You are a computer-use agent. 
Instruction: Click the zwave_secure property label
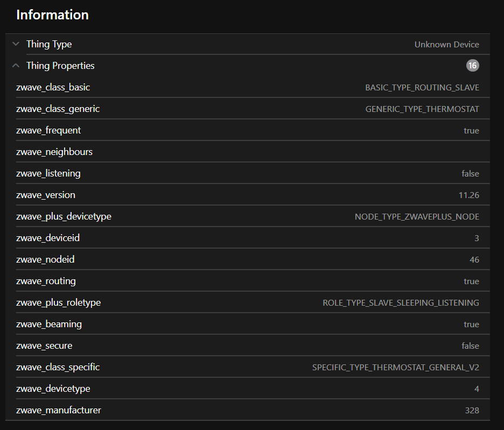coord(44,346)
